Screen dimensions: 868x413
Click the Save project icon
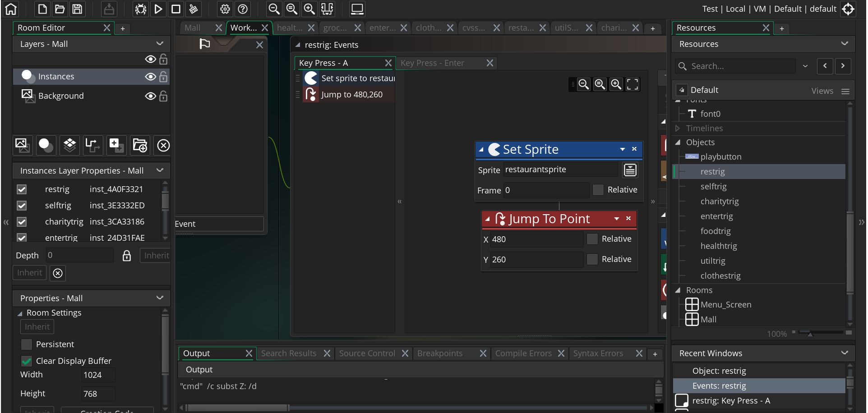[x=77, y=9]
